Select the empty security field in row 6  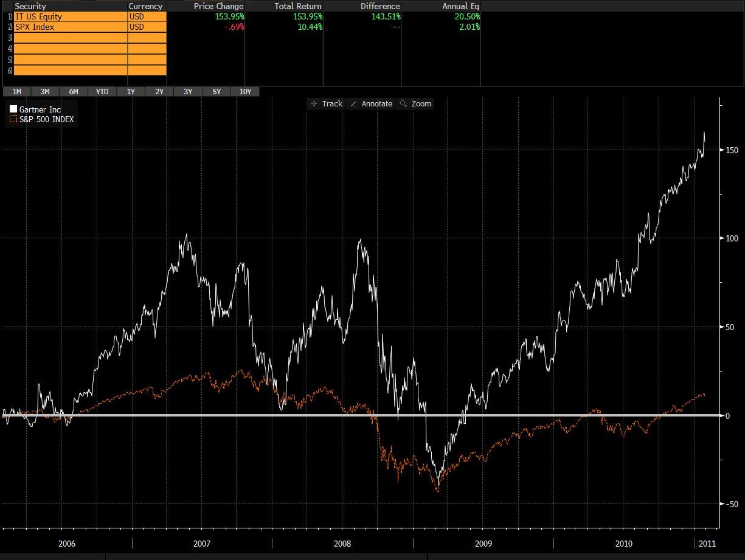pos(71,70)
